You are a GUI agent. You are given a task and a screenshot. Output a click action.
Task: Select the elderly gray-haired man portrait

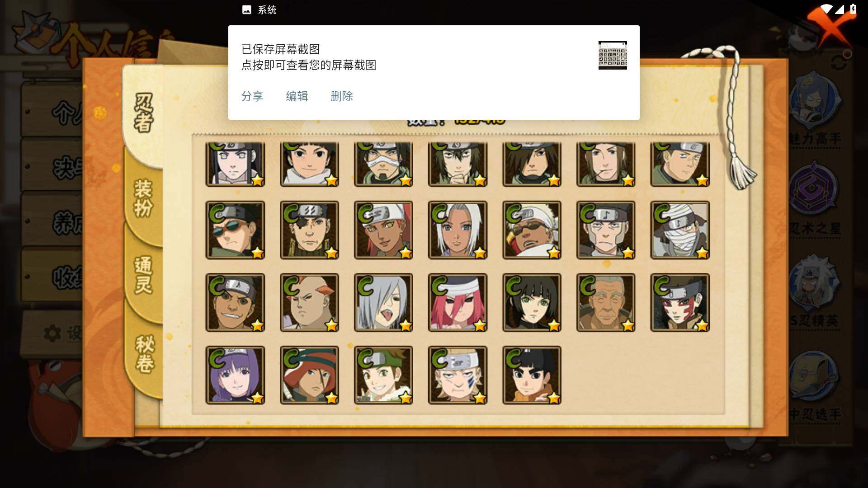606,303
